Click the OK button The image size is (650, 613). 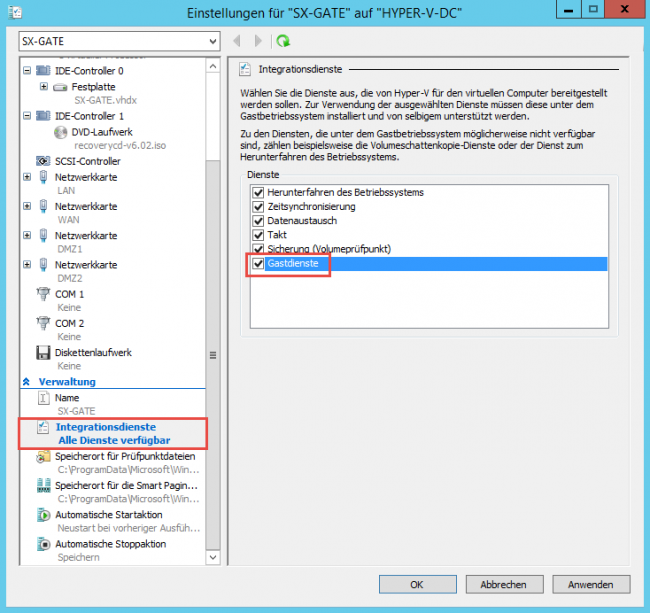(416, 584)
